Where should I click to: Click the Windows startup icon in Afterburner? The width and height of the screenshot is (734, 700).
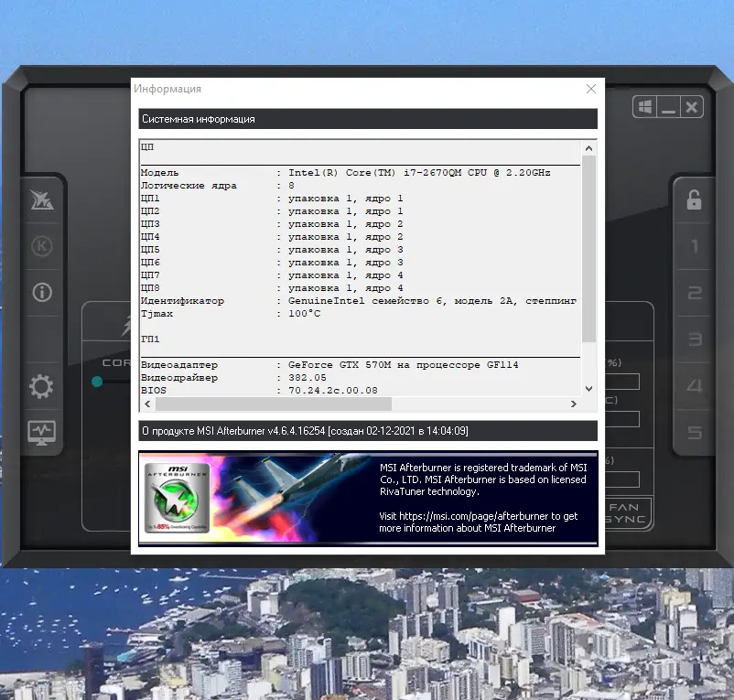coord(644,107)
